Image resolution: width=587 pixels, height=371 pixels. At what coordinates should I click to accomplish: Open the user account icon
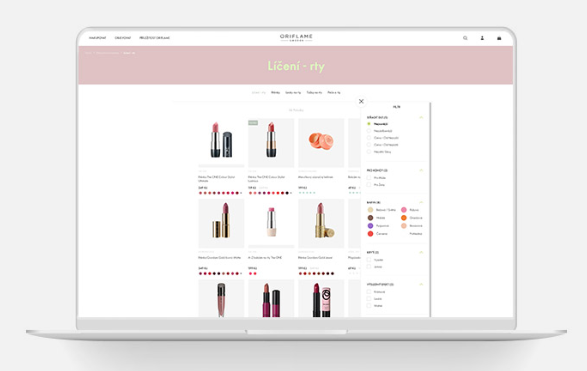click(x=482, y=38)
